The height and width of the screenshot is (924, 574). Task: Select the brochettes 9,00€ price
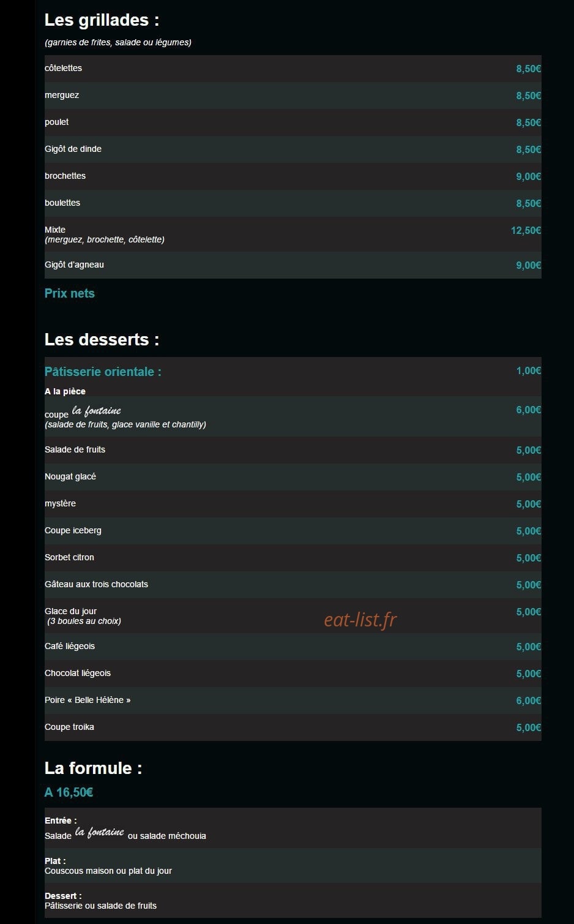(529, 176)
